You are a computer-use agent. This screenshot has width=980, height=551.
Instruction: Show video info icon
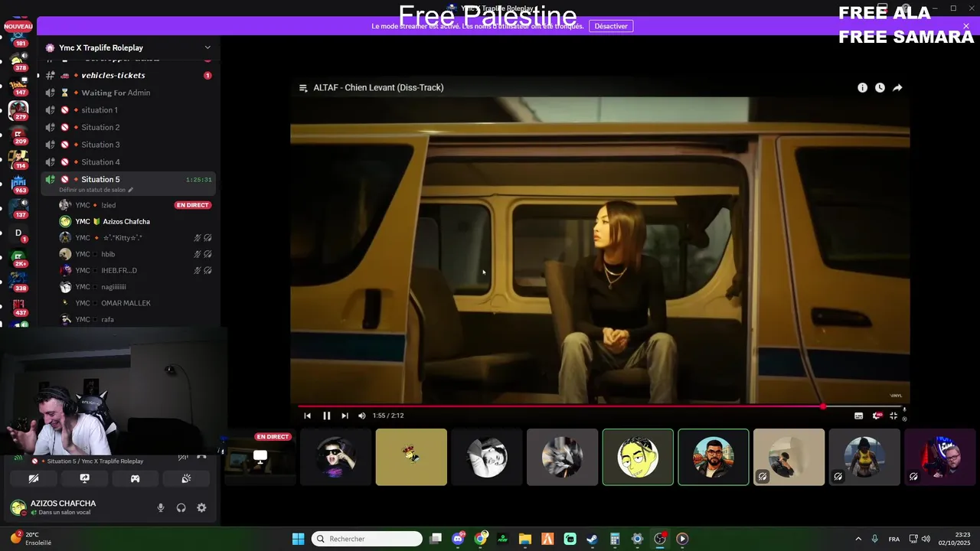[x=862, y=88]
